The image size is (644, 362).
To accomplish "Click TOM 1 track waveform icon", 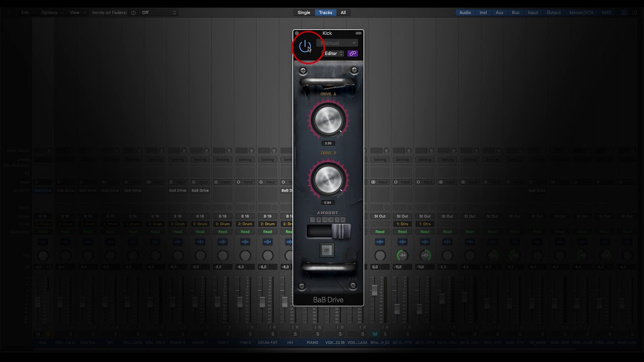I will point(222,242).
